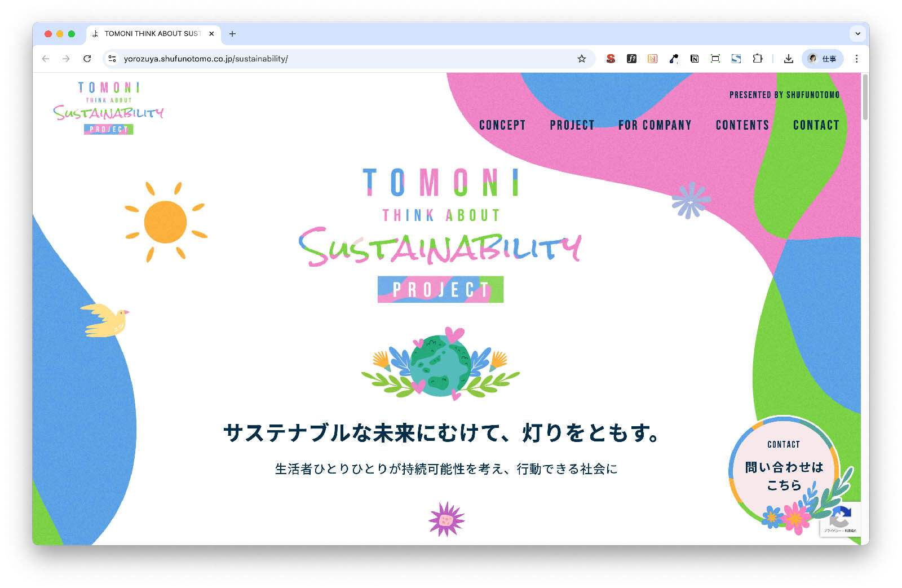Viewport: 902px width, 588px height.
Task: Open the Chrome three-dot menu
Action: coord(856,59)
